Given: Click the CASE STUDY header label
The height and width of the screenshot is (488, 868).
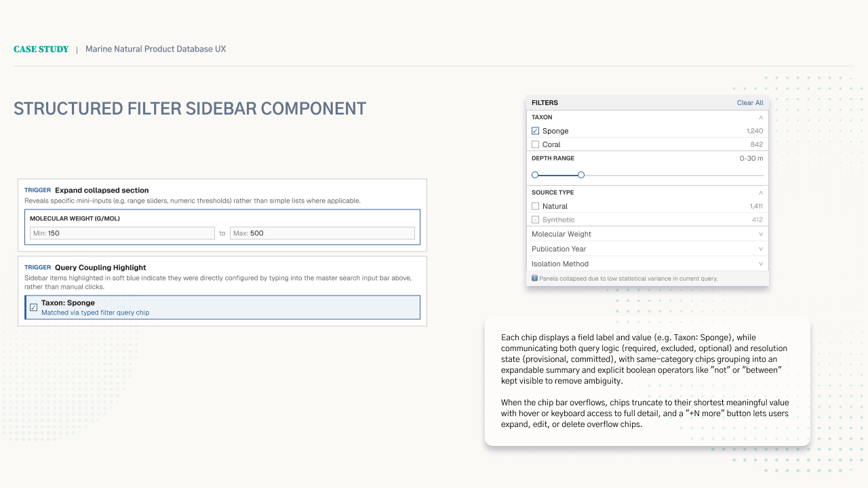Looking at the screenshot, I should click(41, 49).
